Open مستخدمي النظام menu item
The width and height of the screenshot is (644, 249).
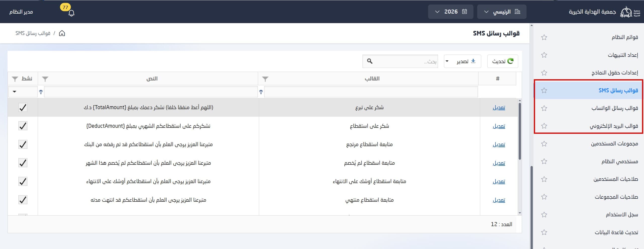click(x=620, y=161)
